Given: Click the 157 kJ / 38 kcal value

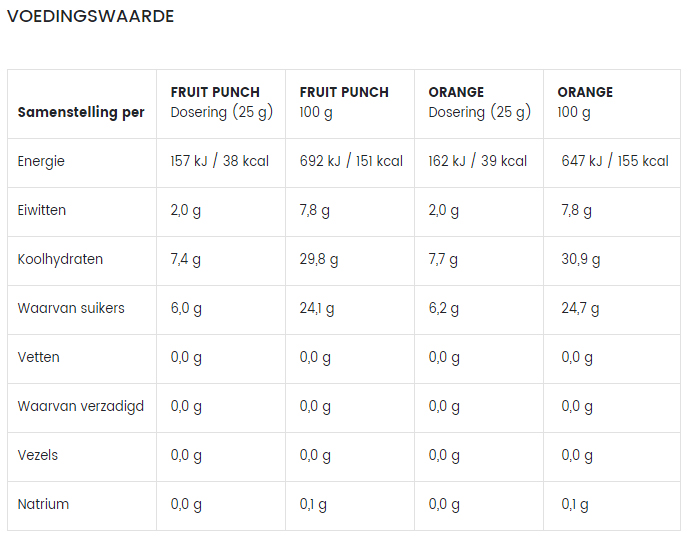Looking at the screenshot, I should coord(219,161).
